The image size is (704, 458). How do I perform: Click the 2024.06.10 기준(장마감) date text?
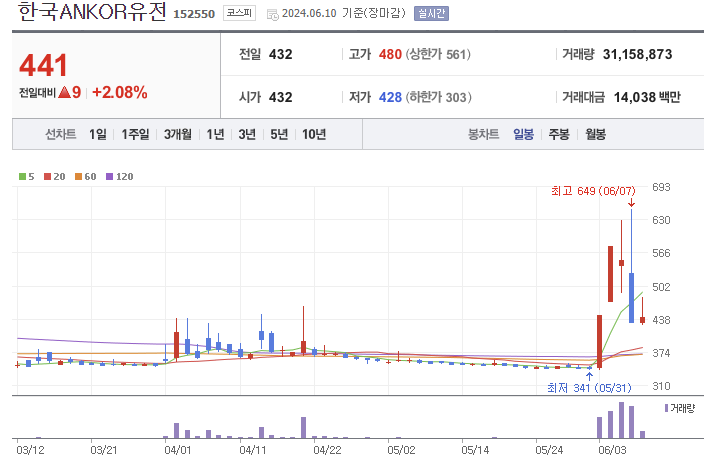click(x=343, y=13)
